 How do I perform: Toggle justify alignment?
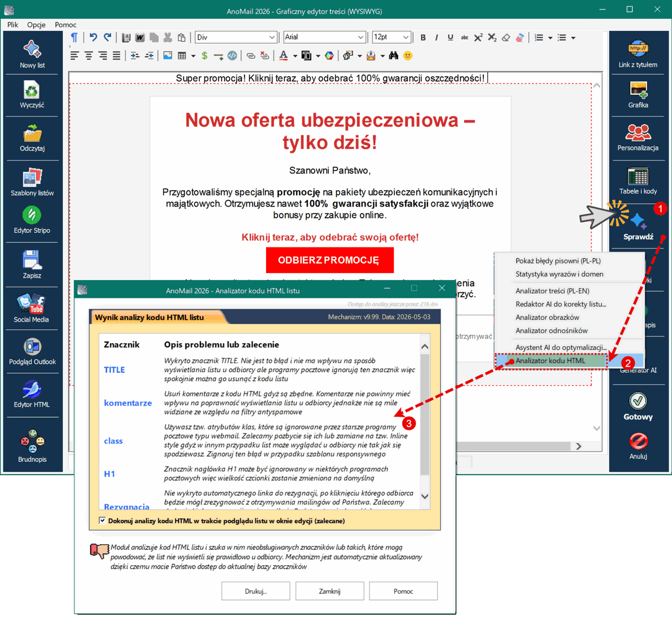[x=116, y=55]
